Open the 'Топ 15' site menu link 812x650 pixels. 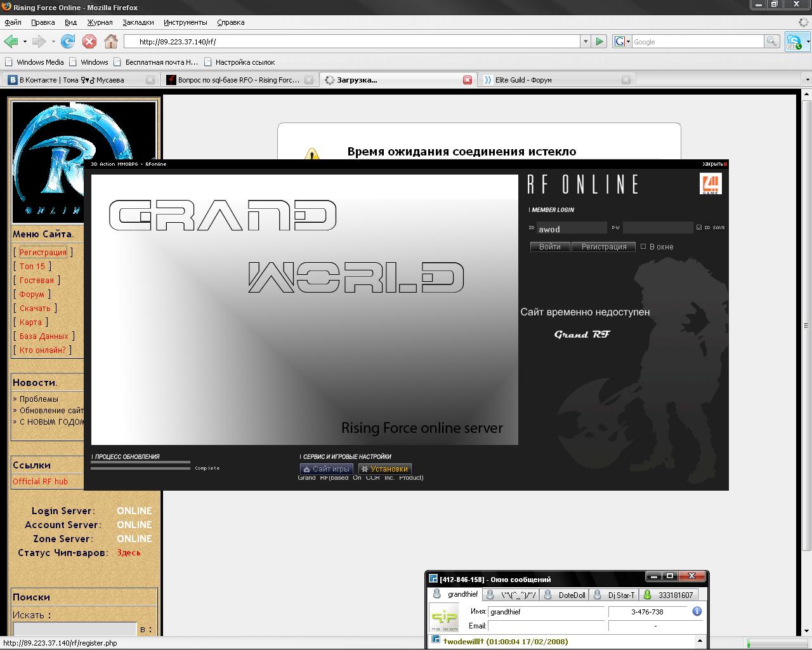tap(32, 266)
